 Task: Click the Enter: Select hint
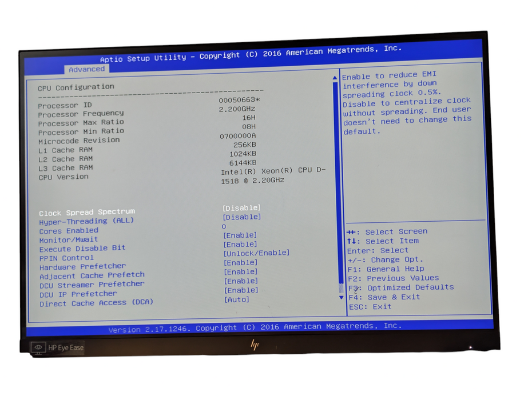click(378, 250)
